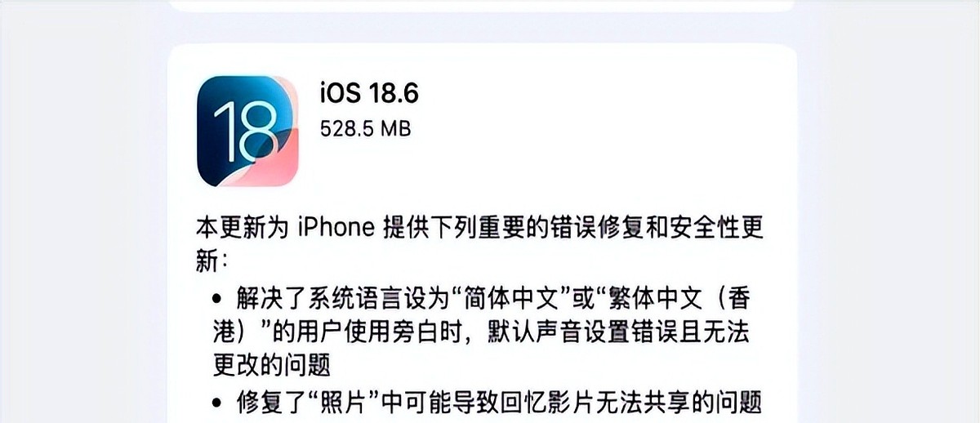Image resolution: width=980 pixels, height=423 pixels.
Task: Tap the iOS 18 update icon
Action: coord(247,131)
